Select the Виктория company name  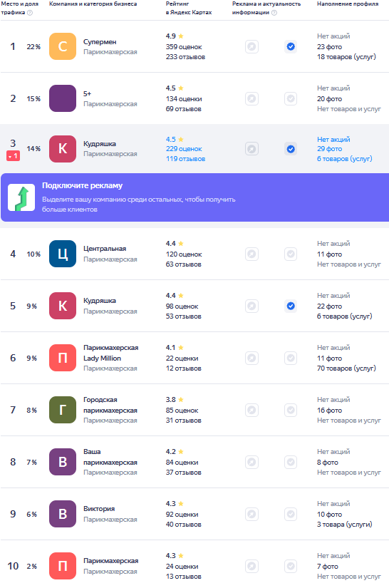coord(99,509)
